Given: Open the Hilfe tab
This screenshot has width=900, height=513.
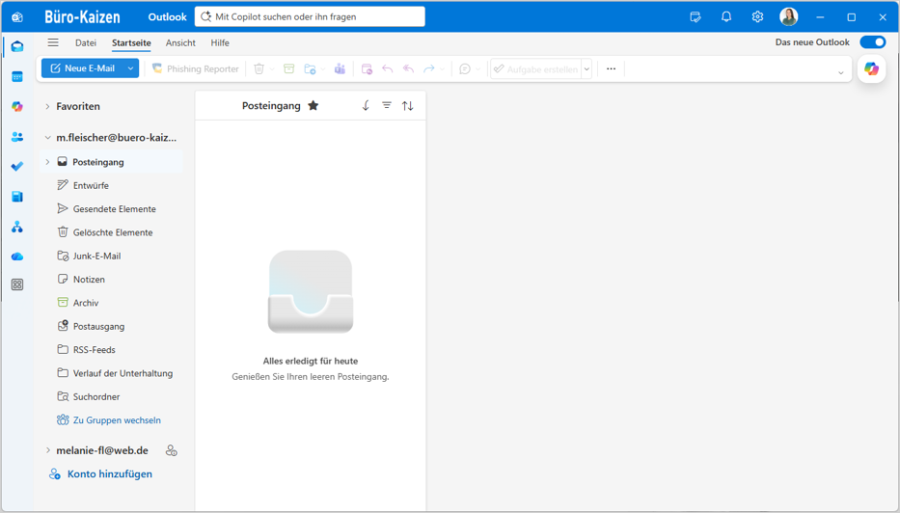Looking at the screenshot, I should (220, 42).
